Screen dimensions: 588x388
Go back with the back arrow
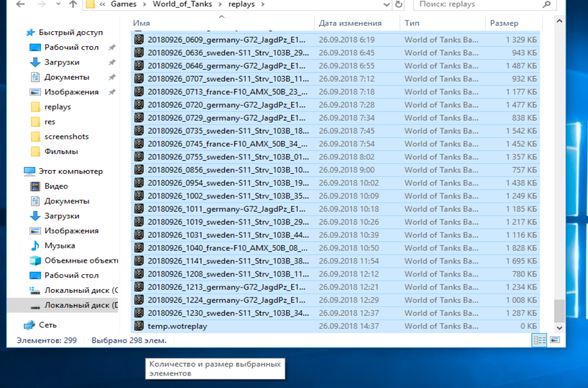tap(20, 4)
